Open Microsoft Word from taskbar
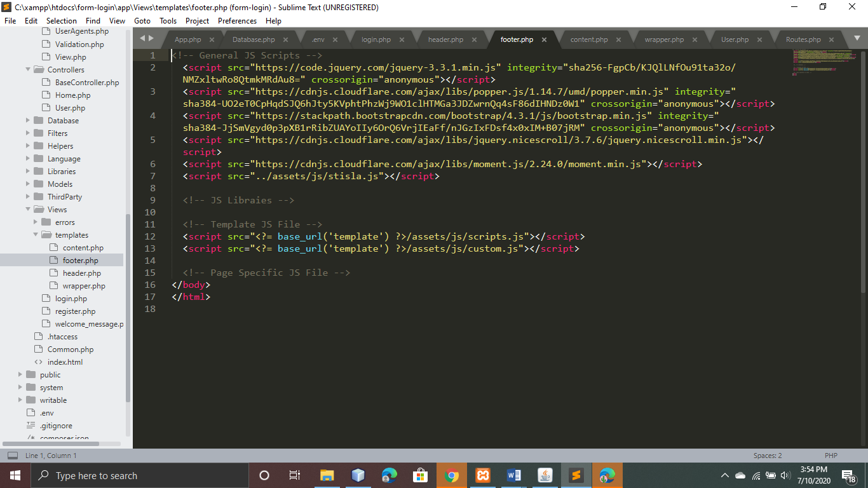 click(x=514, y=475)
